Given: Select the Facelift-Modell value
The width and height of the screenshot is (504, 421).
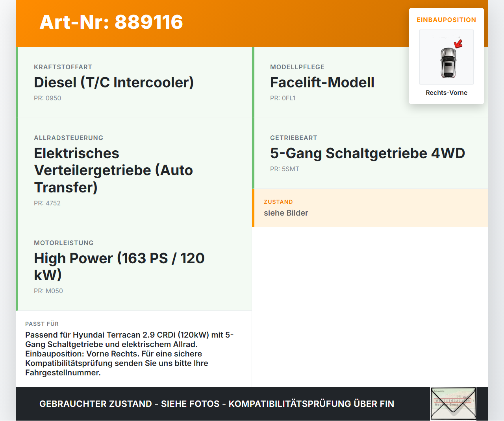Looking at the screenshot, I should pyautogui.click(x=322, y=83).
